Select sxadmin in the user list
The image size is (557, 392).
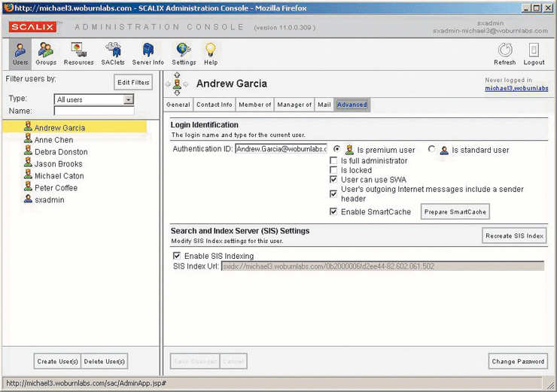[x=50, y=200]
